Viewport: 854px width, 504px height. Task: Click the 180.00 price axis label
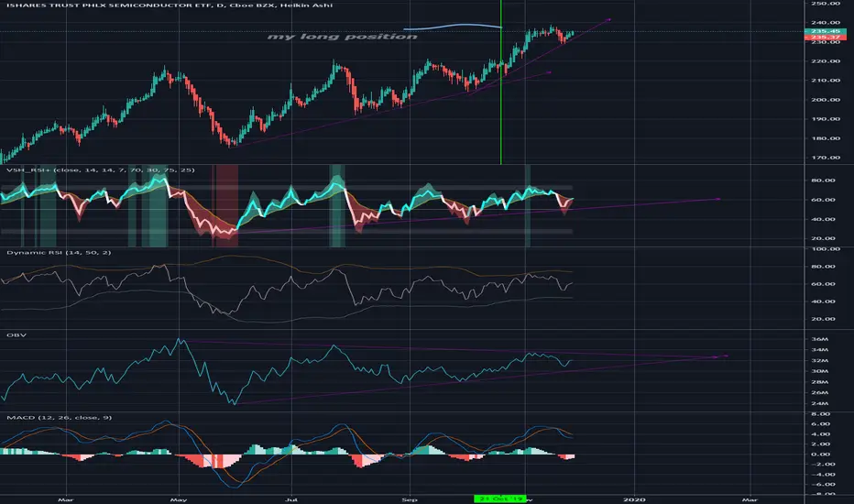[x=825, y=138]
